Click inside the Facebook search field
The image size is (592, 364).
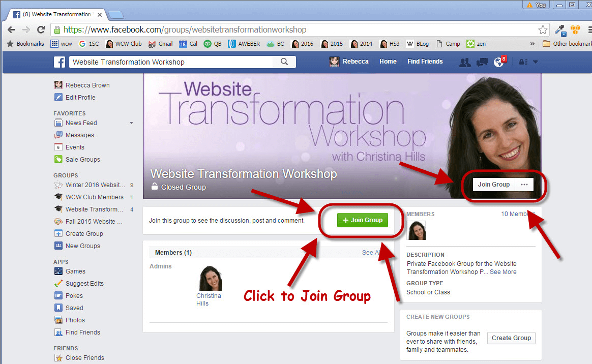(171, 62)
